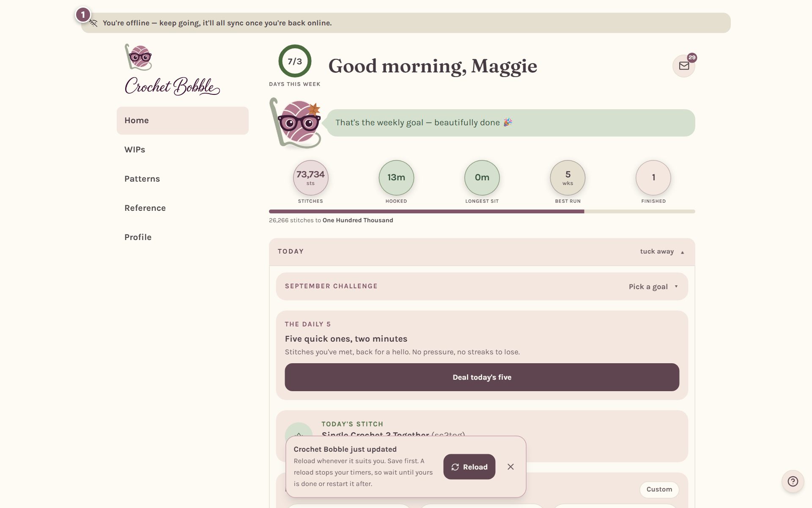The height and width of the screenshot is (508, 812).
Task: Click the Reload button
Action: 469,467
